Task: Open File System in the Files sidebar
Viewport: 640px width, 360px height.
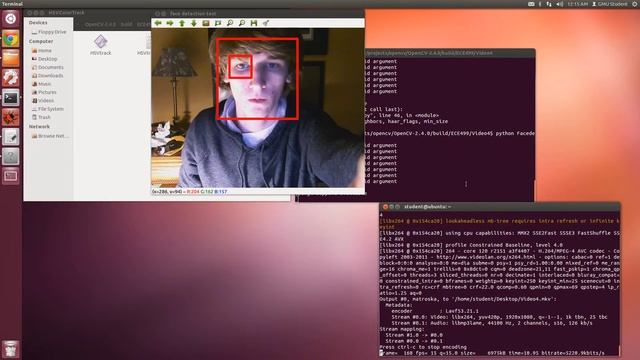Action: coord(47,109)
